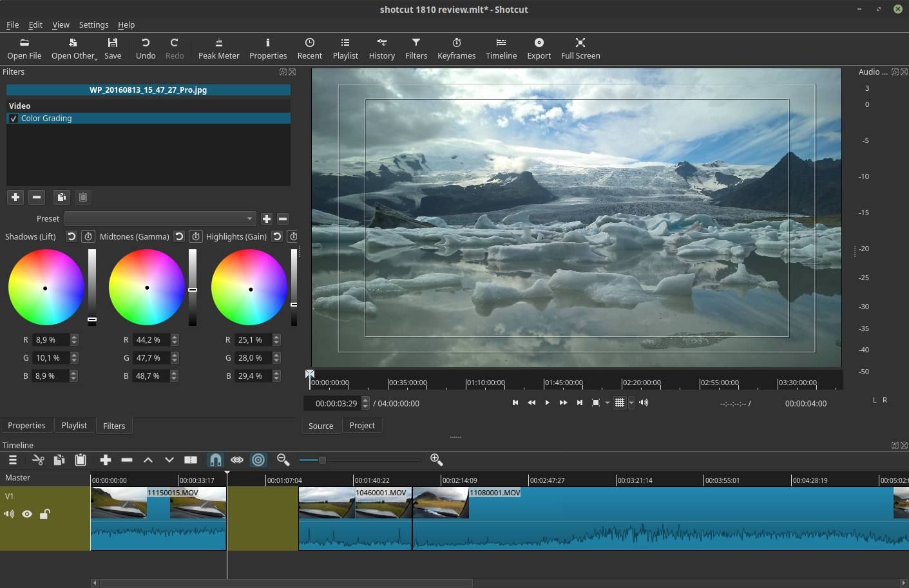This screenshot has width=909, height=588.
Task: Add a filter with plus button
Action: (15, 197)
